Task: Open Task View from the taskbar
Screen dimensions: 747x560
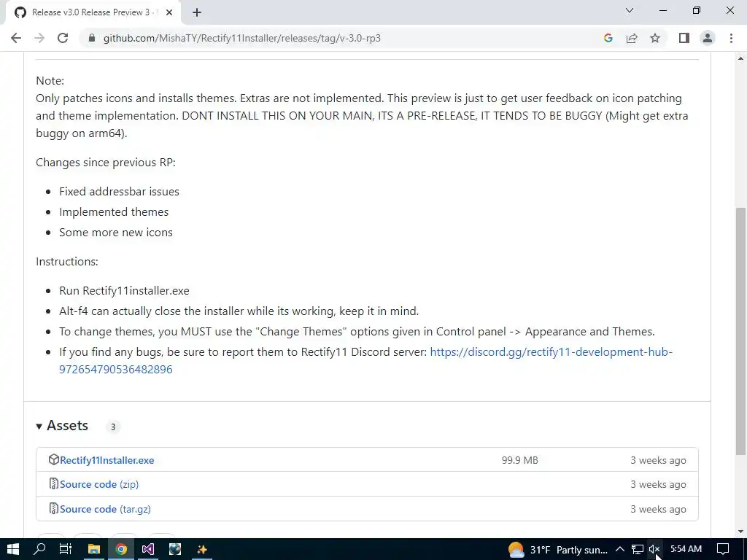Action: pyautogui.click(x=65, y=550)
